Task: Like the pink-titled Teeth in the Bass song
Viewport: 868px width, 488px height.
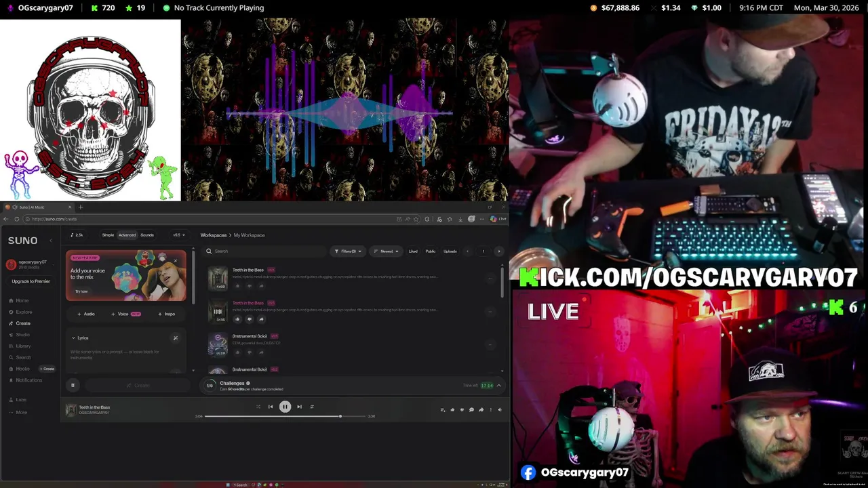Action: tap(237, 319)
